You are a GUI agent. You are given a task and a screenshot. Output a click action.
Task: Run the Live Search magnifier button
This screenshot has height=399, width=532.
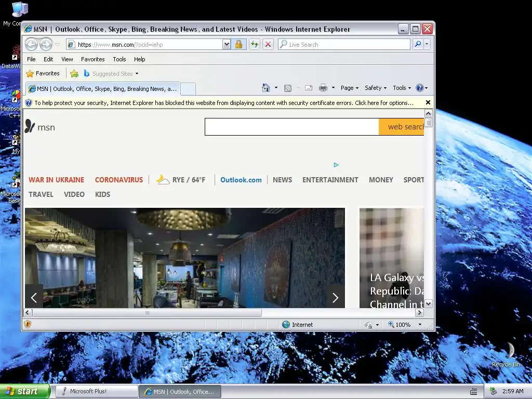[x=418, y=44]
